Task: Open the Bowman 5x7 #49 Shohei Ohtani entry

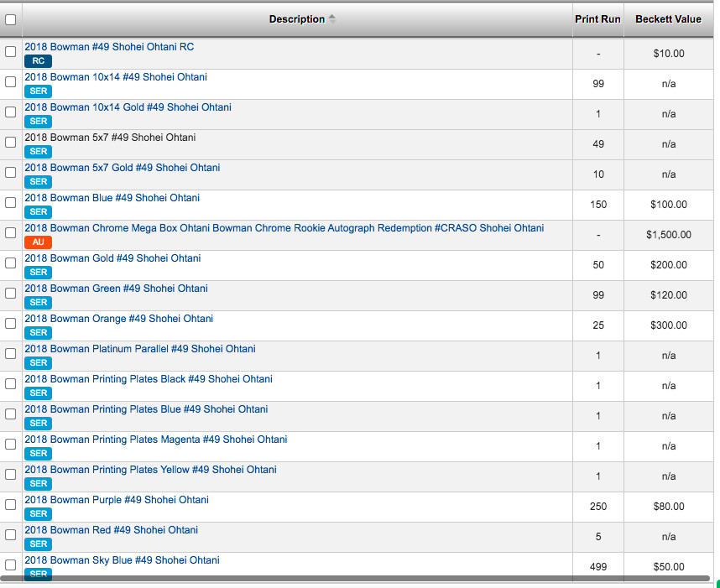Action: click(110, 138)
